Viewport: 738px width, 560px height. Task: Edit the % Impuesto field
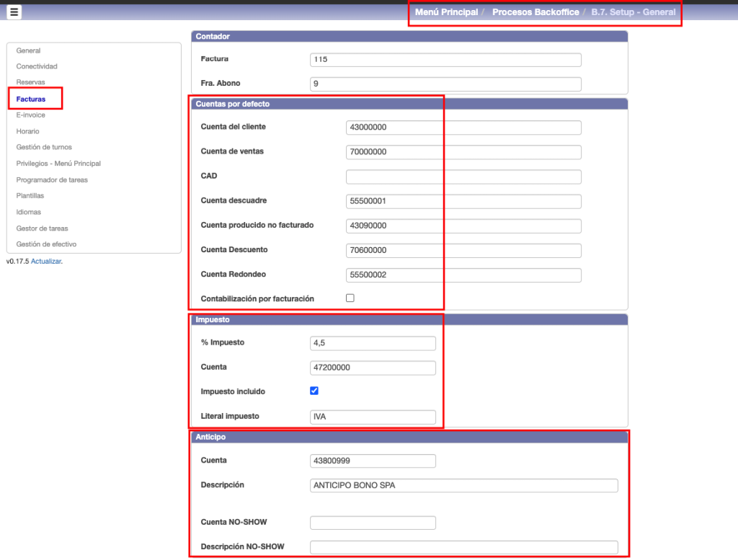point(373,343)
